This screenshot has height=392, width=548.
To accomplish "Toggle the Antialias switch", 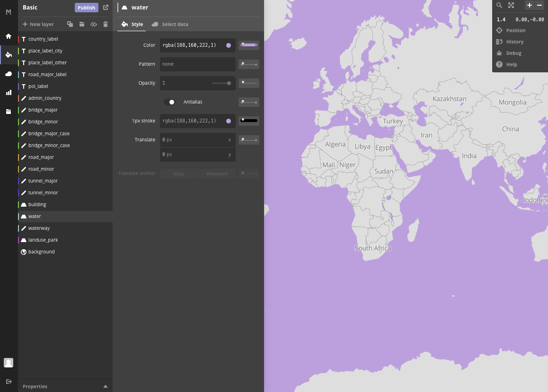I will 169,102.
